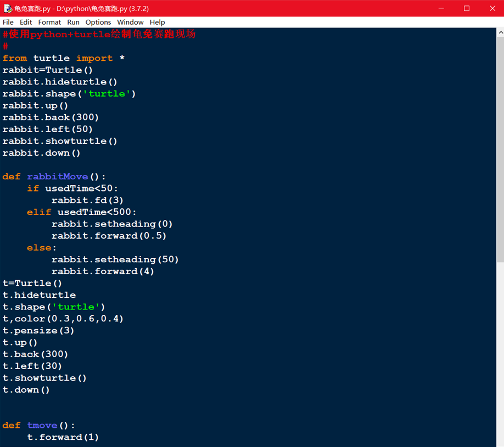Click the 'rabbit.up()' line
The image size is (504, 447).
(x=35, y=106)
